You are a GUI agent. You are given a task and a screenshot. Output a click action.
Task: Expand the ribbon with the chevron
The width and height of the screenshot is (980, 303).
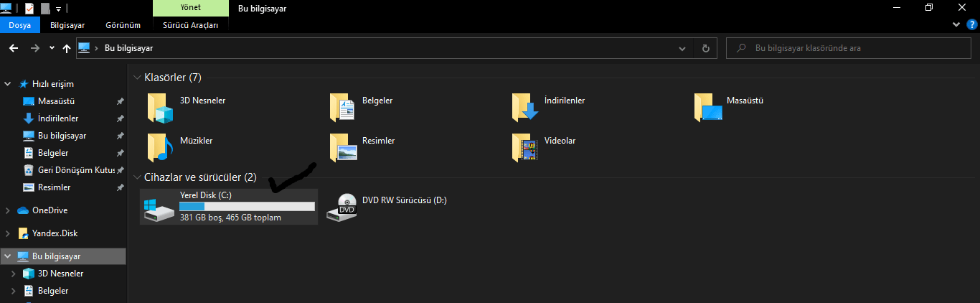tap(956, 24)
